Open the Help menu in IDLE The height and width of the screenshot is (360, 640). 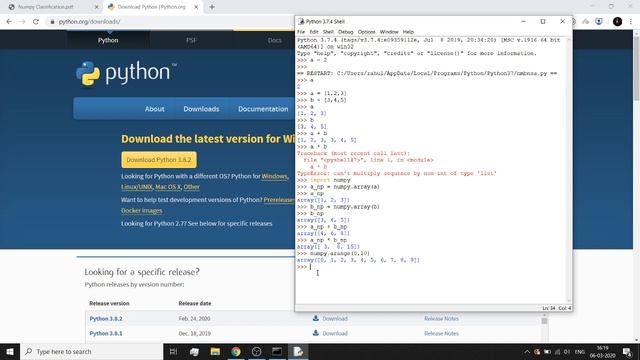coord(408,32)
